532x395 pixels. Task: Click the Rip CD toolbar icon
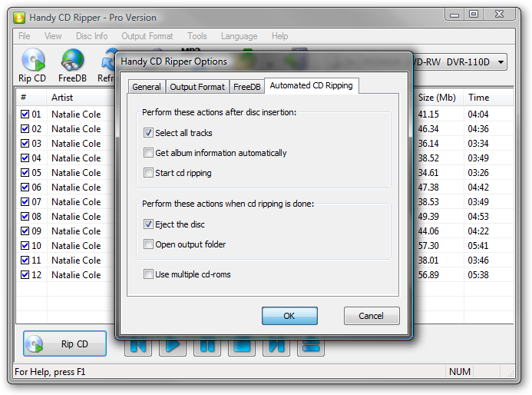(x=32, y=65)
